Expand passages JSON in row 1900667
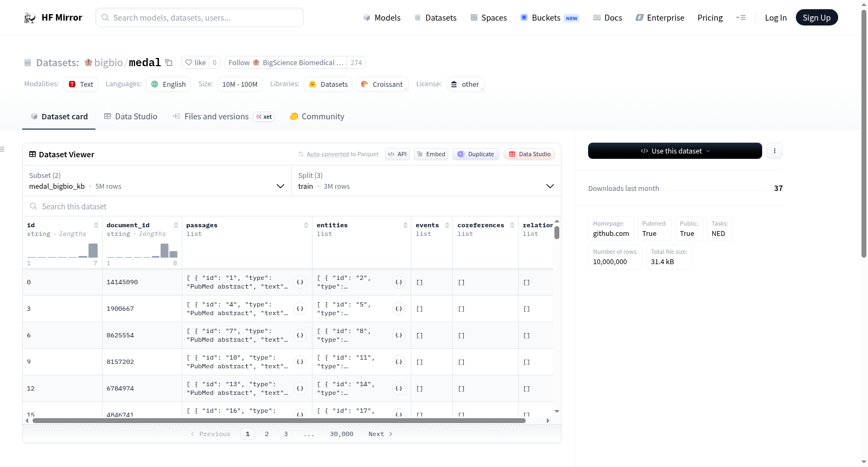 [300, 309]
